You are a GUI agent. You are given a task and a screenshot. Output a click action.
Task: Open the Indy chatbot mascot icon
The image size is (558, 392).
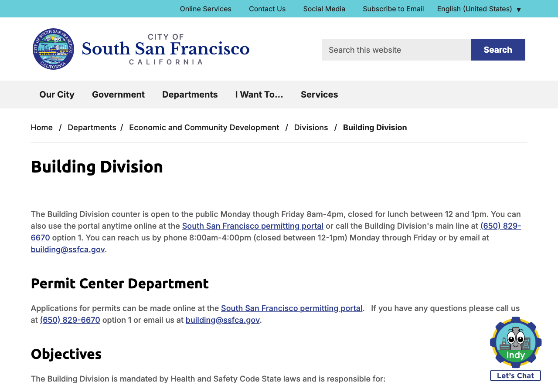point(516,342)
